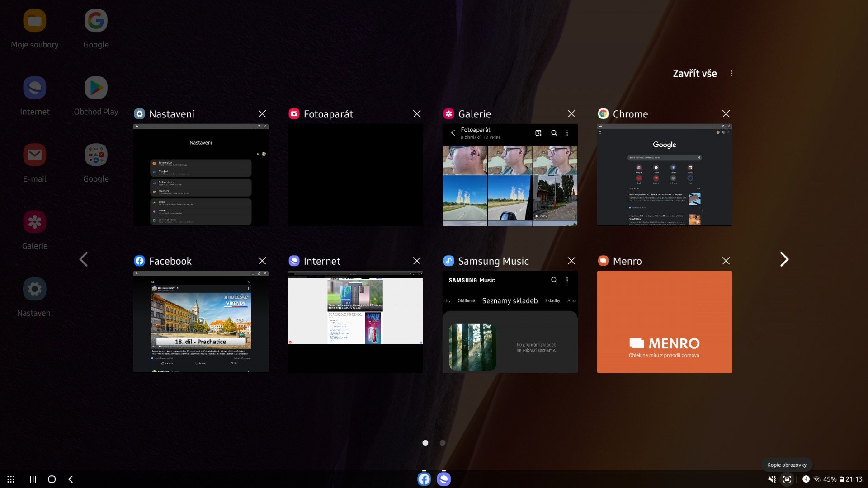Tap the Galerie card app icon
Viewport: 868px width, 488px height.
click(x=449, y=114)
